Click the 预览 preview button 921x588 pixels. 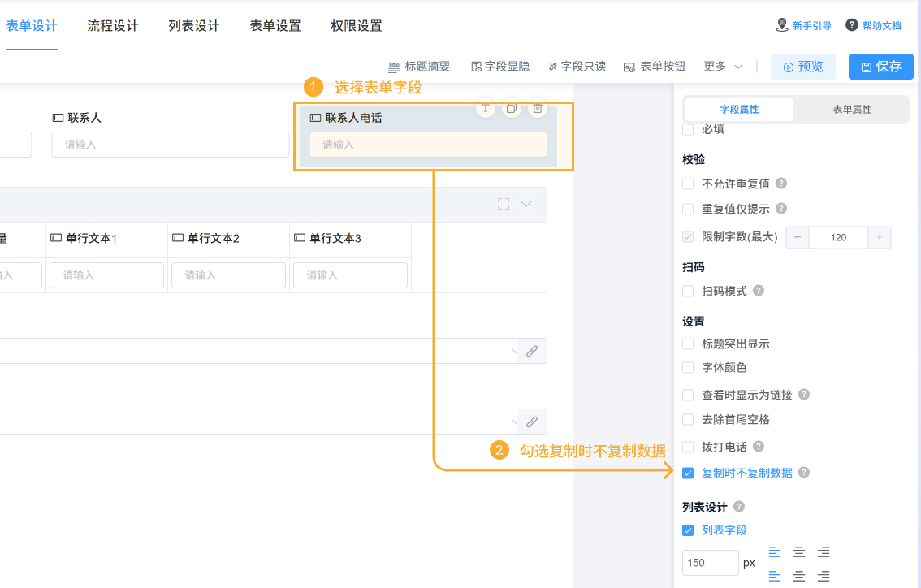point(803,67)
